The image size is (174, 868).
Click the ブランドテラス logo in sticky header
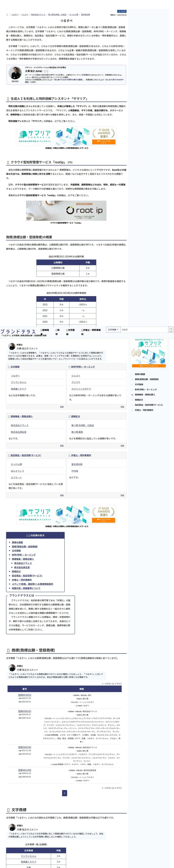click(x=18, y=332)
